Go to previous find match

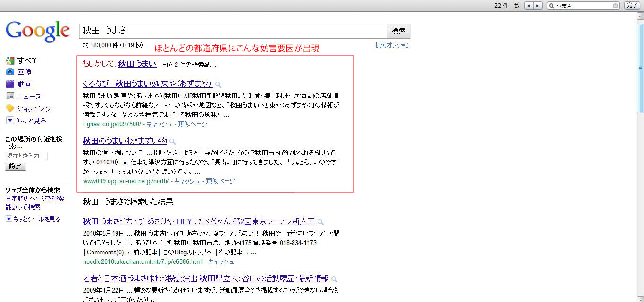[529, 6]
